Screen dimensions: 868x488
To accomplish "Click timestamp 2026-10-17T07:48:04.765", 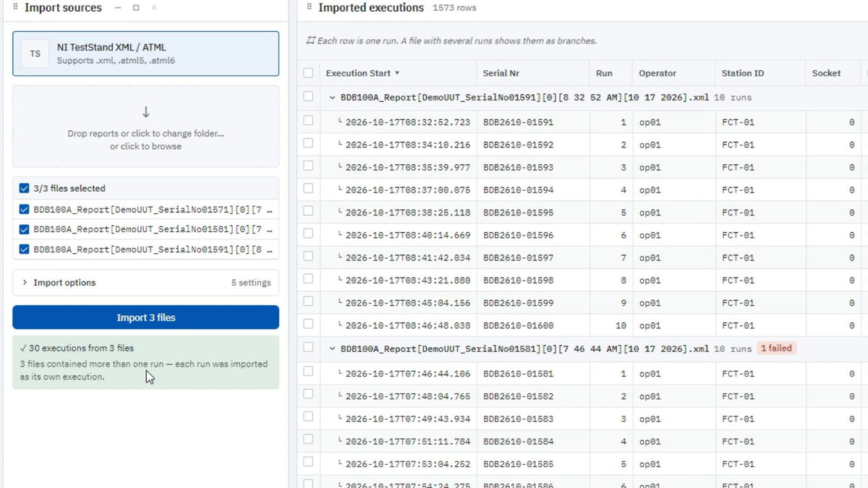I will coord(407,396).
